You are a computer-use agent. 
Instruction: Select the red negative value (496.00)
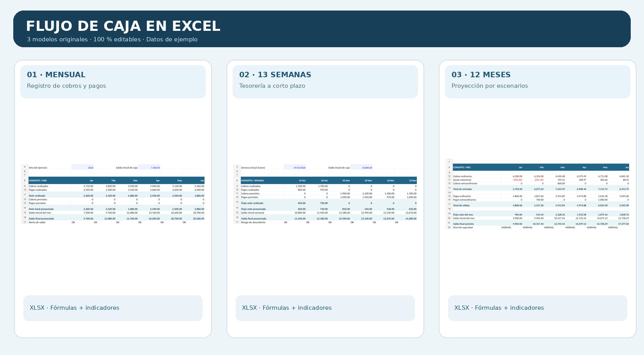click(518, 180)
